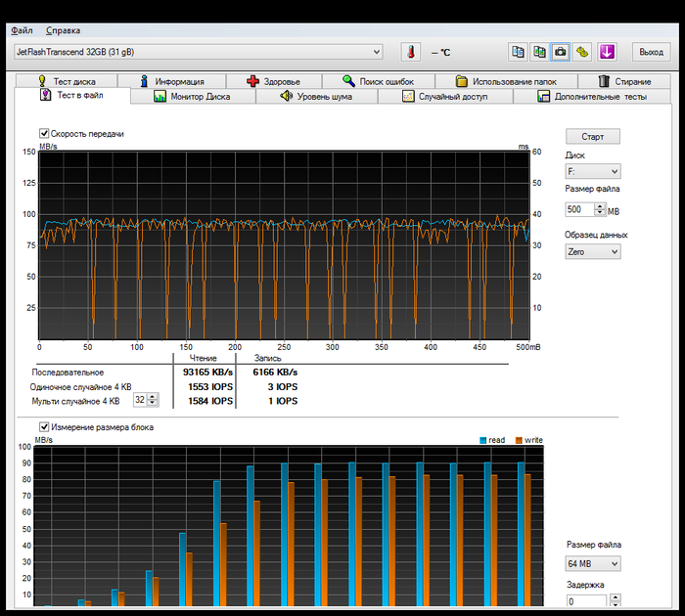Click the folder icon on Использование папок tab
The width and height of the screenshot is (685, 616).
(461, 81)
